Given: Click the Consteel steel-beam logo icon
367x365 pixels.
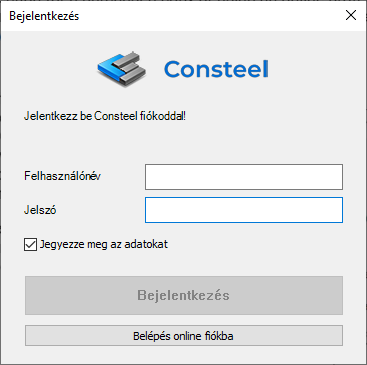Looking at the screenshot, I should pyautogui.click(x=122, y=69).
